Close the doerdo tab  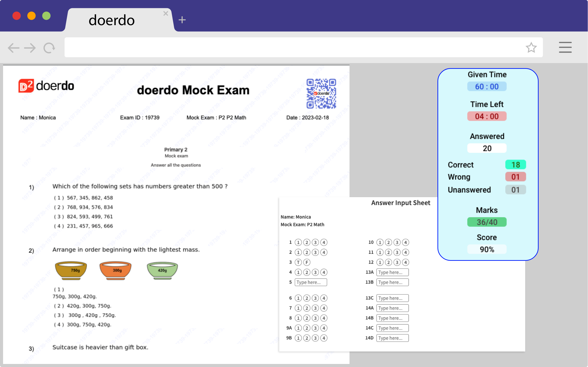166,14
